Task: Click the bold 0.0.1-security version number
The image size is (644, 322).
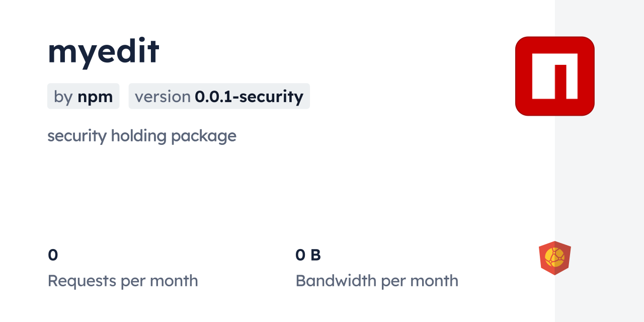Action: pyautogui.click(x=249, y=96)
